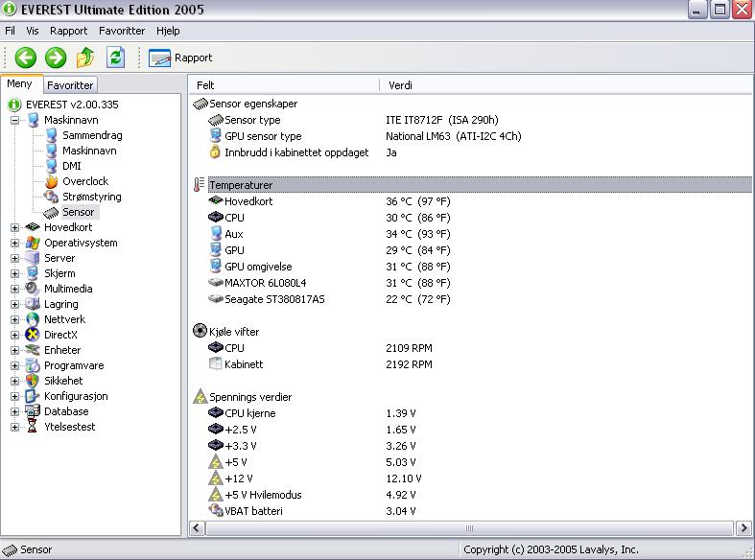This screenshot has width=755, height=560.
Task: Expand the DirectX tree node
Action: coord(15,335)
